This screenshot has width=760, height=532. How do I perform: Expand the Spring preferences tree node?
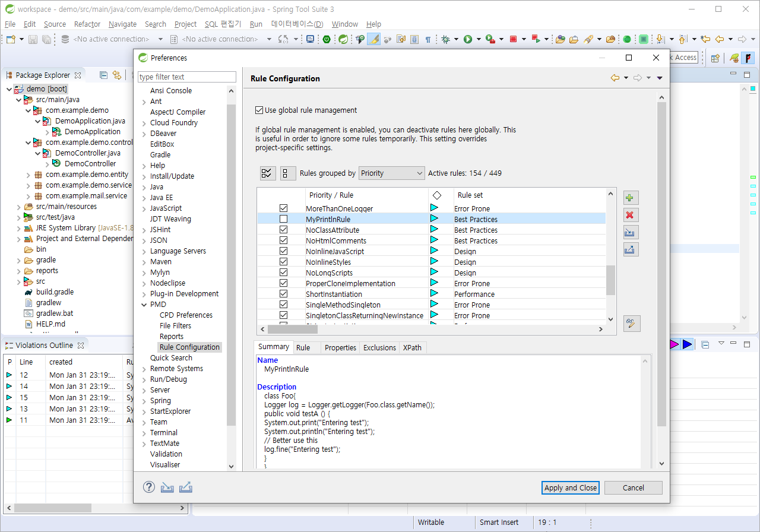pos(144,401)
